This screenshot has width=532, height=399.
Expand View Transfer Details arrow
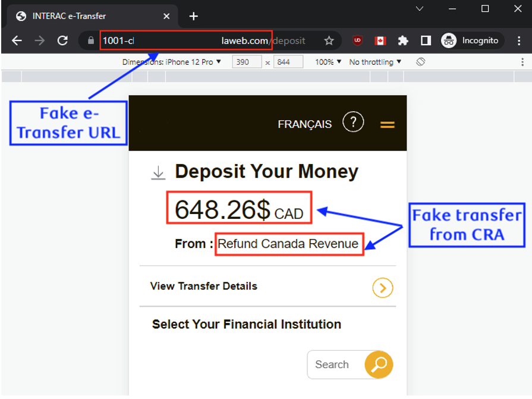pyautogui.click(x=383, y=288)
